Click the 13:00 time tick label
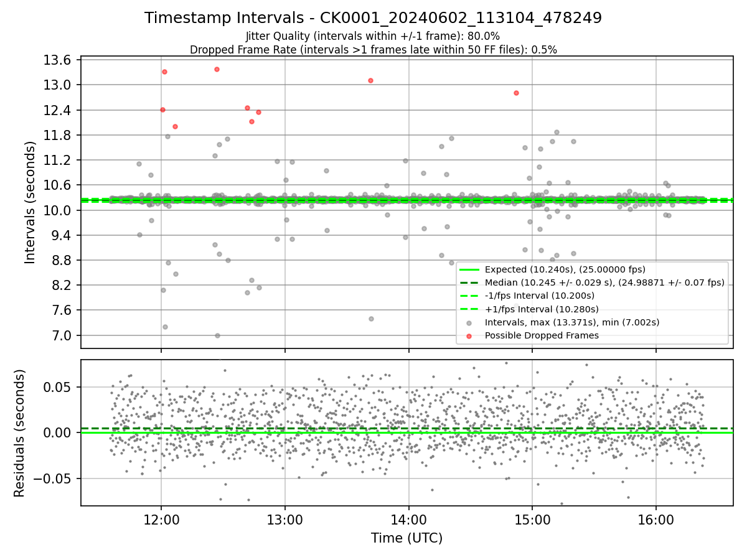Image resolution: width=747 pixels, height=560 pixels. tap(285, 520)
